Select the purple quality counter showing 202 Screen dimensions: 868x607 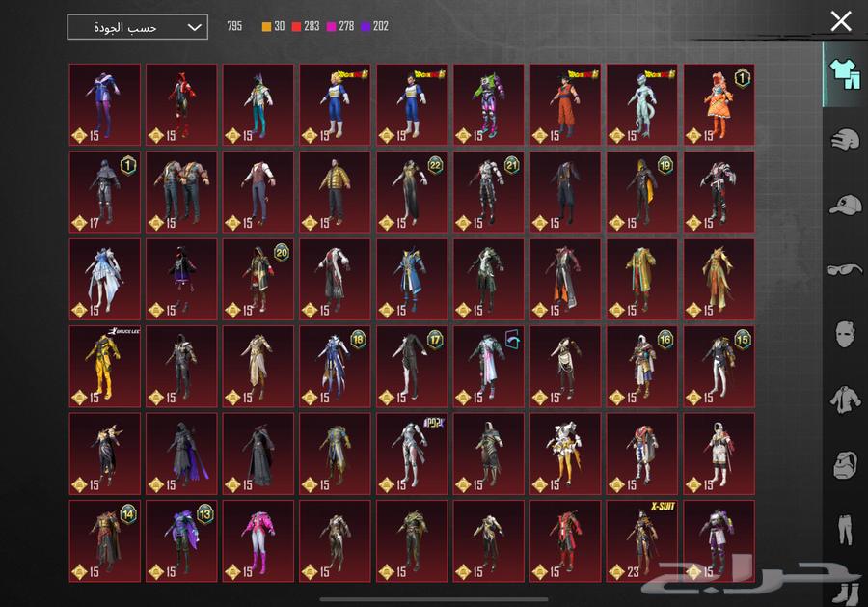tap(375, 27)
